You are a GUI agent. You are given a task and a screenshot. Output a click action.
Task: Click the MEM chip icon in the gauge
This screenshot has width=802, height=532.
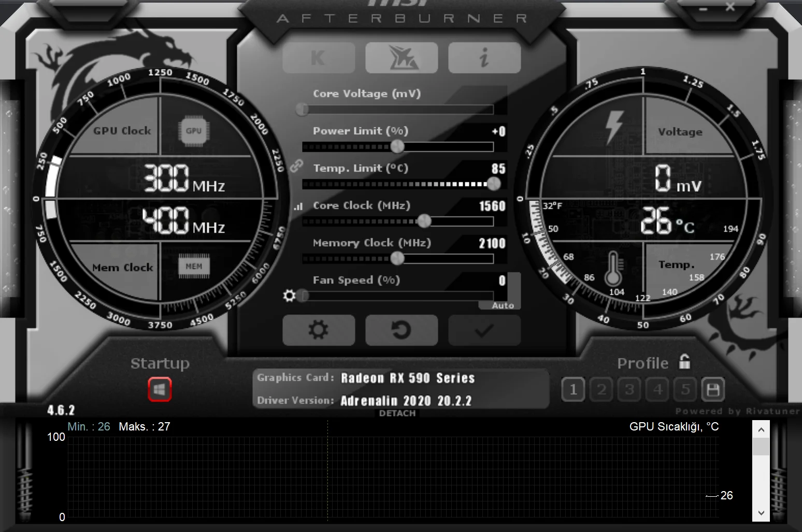(194, 266)
